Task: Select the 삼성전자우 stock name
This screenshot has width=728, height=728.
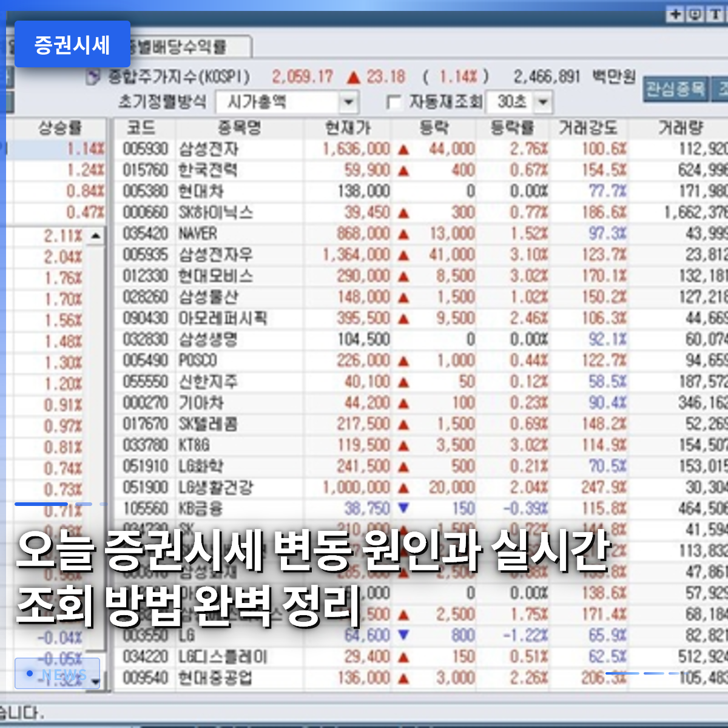Action: (215, 255)
